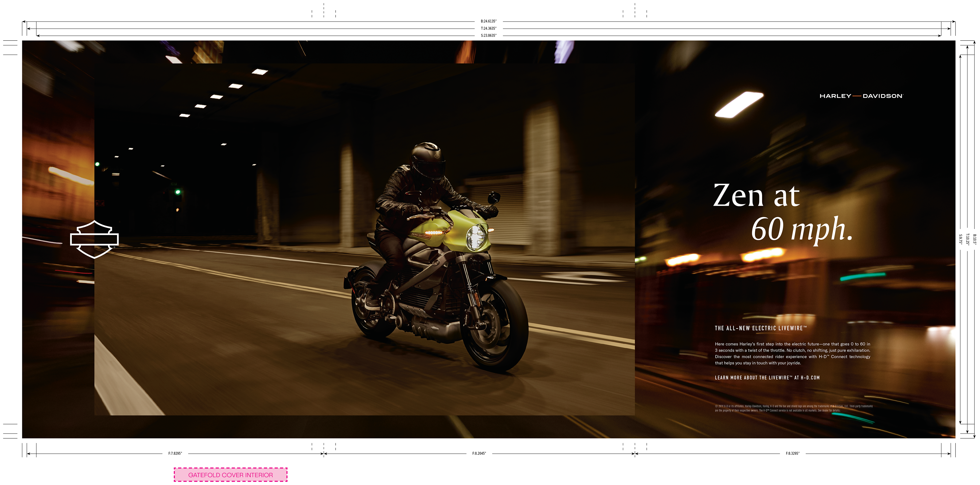Click the F:8.3295" fold dimension label
Viewport: 980px width, 485px height.
click(x=792, y=453)
